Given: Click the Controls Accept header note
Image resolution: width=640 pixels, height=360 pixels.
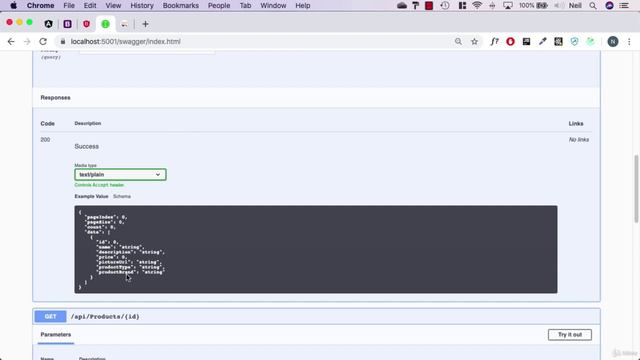Looking at the screenshot, I should [x=99, y=185].
